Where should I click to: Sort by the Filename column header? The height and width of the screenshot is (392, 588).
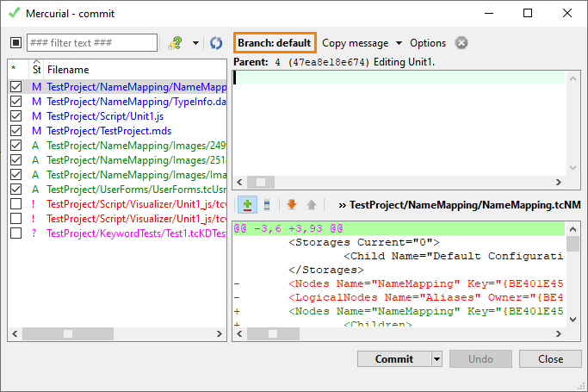pyautogui.click(x=129, y=69)
